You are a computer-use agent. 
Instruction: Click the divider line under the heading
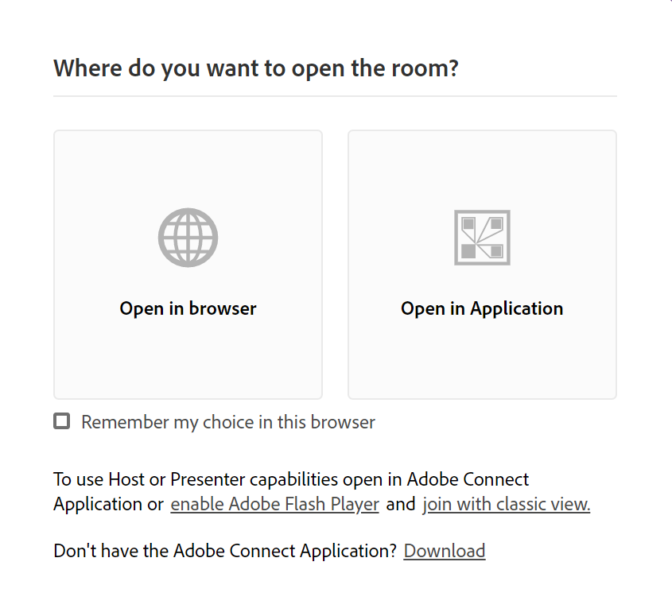(x=335, y=96)
